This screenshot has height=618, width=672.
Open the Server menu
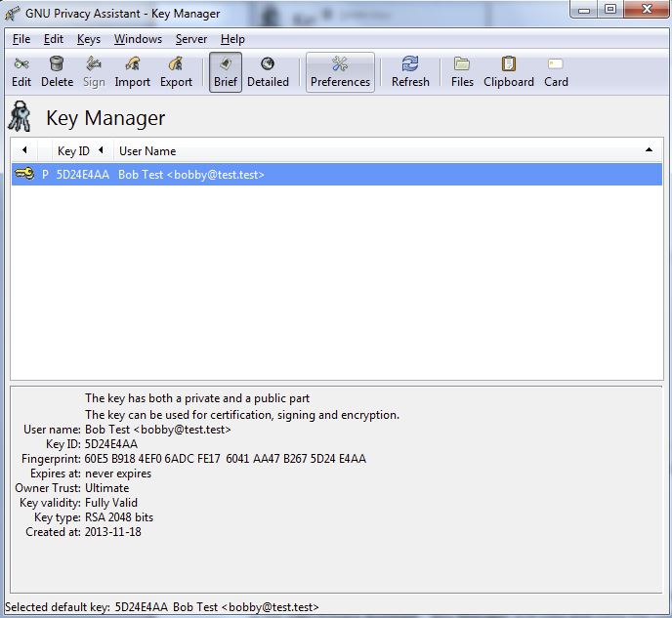click(191, 39)
